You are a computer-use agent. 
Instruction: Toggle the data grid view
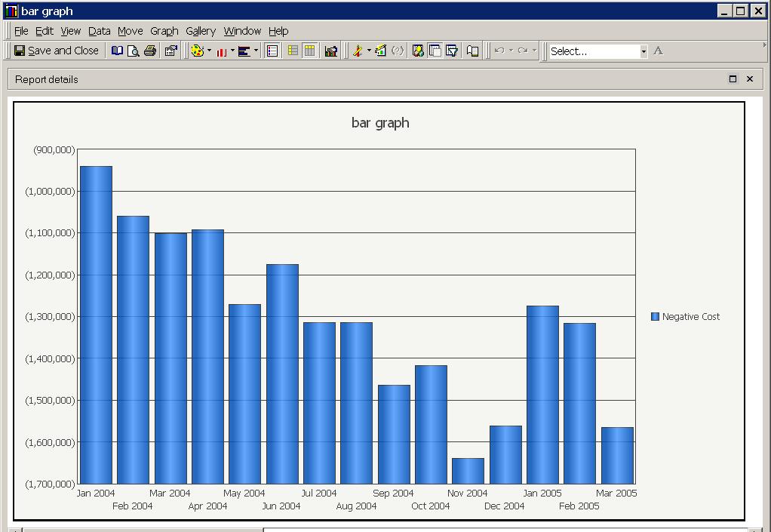291,51
